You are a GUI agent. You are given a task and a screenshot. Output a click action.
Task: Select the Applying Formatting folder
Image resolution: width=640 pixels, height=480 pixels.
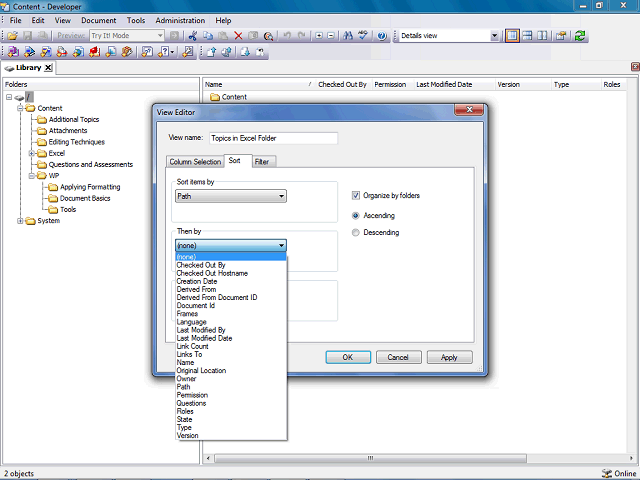point(90,187)
